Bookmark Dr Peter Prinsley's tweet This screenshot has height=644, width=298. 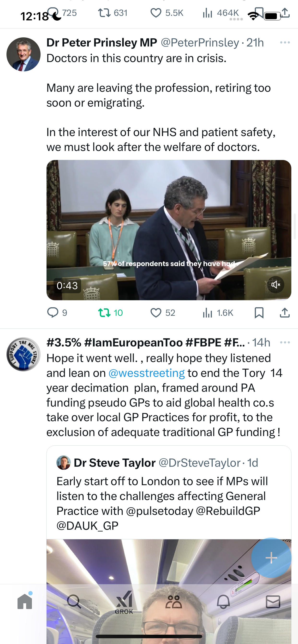pyautogui.click(x=259, y=312)
